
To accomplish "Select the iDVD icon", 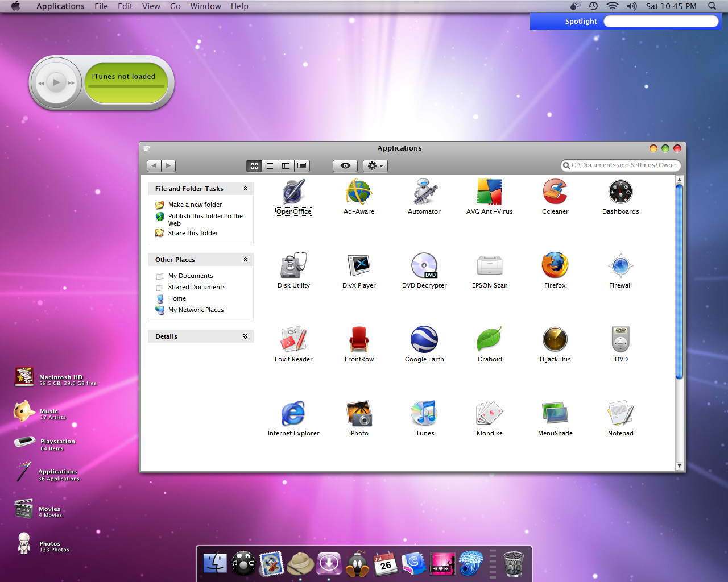I will tap(621, 340).
